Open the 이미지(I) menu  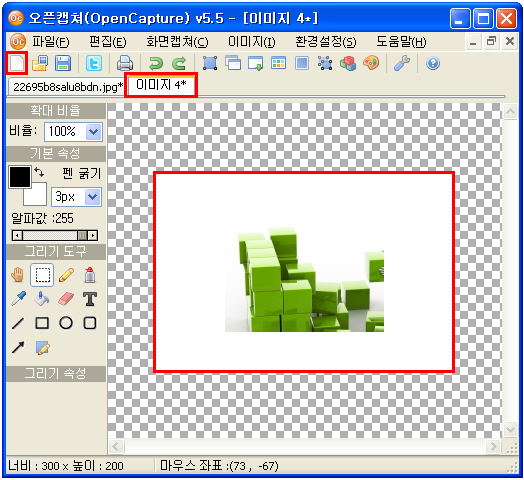(x=252, y=42)
